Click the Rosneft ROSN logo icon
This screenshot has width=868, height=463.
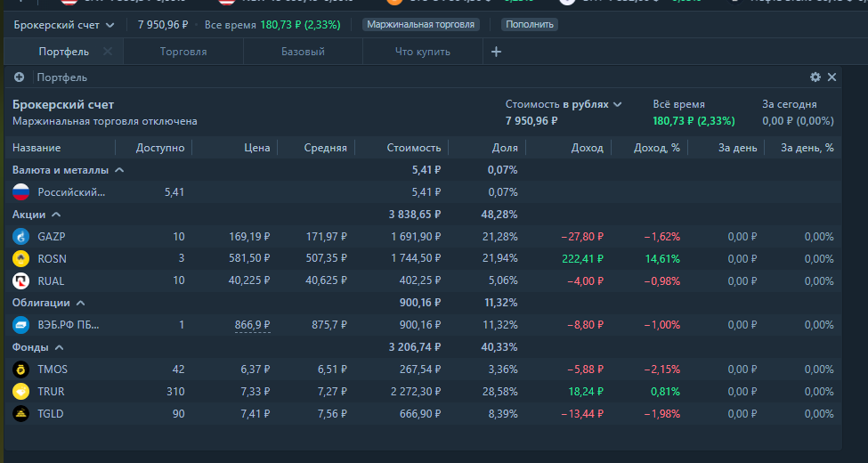[x=20, y=258]
